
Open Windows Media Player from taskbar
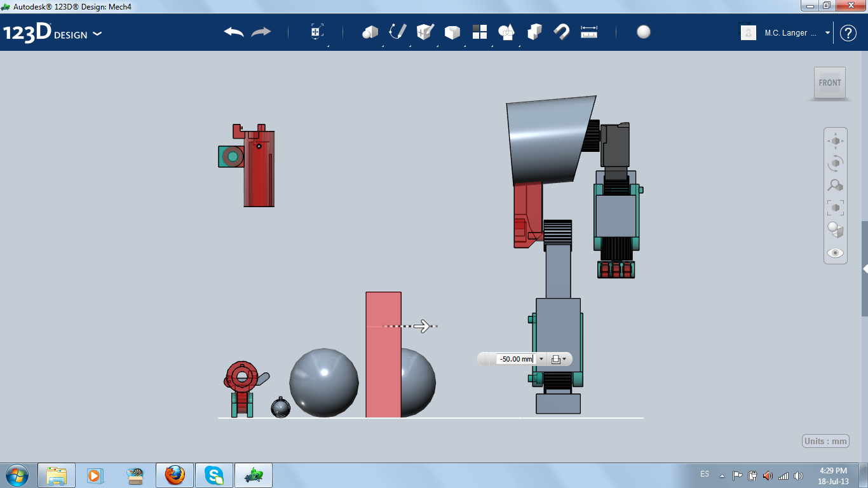tap(95, 475)
